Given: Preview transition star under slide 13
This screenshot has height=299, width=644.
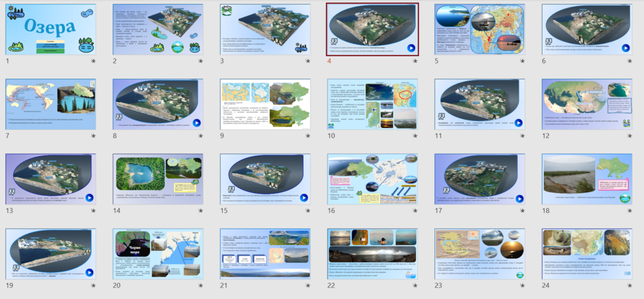Looking at the screenshot, I should pyautogui.click(x=93, y=211).
